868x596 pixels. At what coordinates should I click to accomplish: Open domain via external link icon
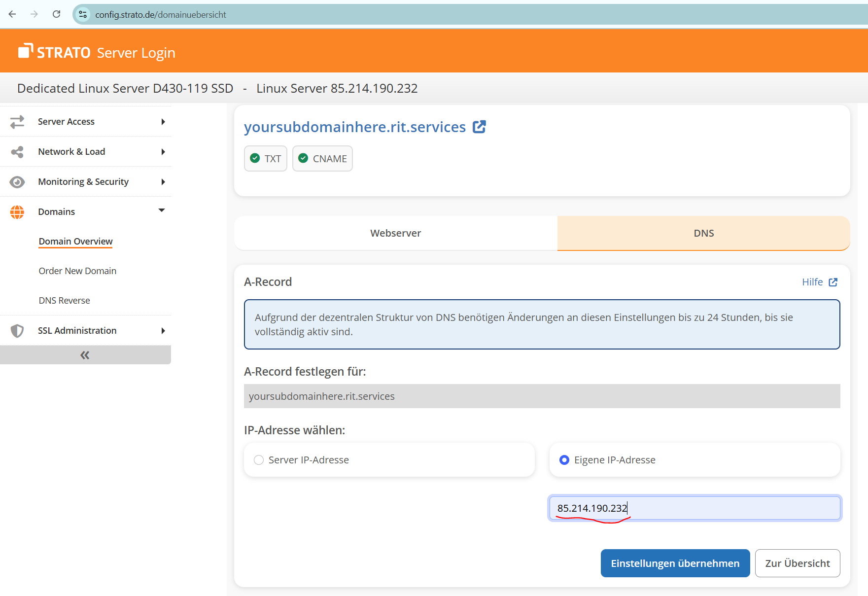pyautogui.click(x=479, y=127)
